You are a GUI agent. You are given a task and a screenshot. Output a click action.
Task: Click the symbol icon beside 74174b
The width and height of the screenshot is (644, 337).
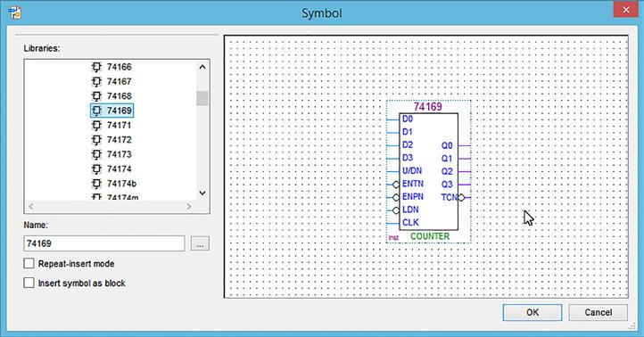tap(96, 184)
